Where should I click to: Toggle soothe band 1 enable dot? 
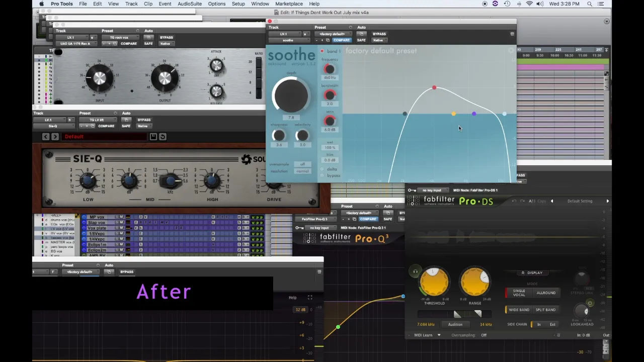pyautogui.click(x=322, y=51)
